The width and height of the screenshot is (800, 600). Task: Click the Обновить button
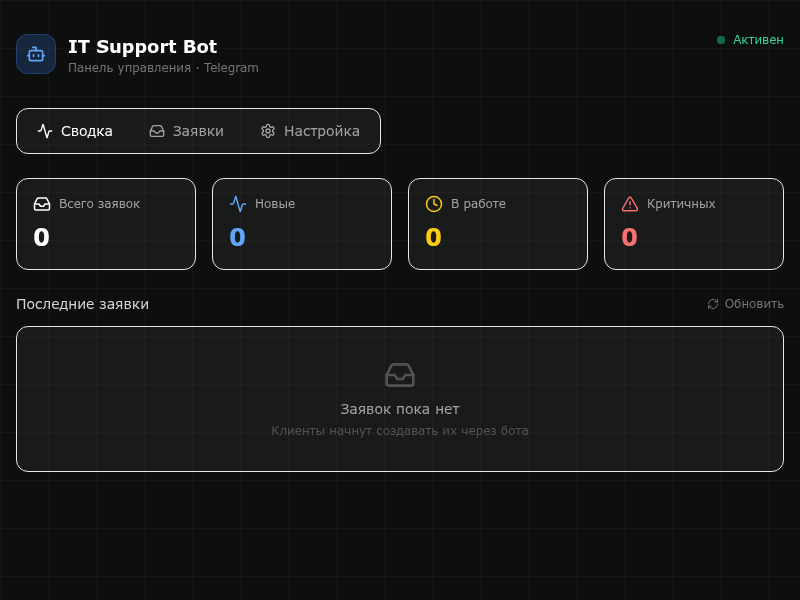[745, 304]
